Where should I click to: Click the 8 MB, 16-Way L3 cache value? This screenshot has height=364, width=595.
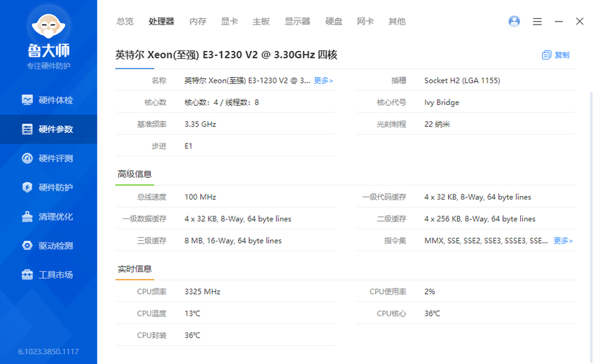[x=233, y=241]
